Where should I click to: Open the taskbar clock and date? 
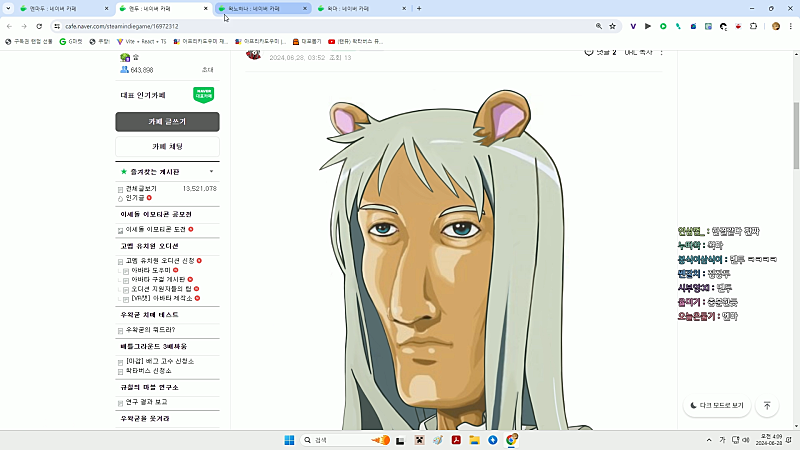[771, 440]
